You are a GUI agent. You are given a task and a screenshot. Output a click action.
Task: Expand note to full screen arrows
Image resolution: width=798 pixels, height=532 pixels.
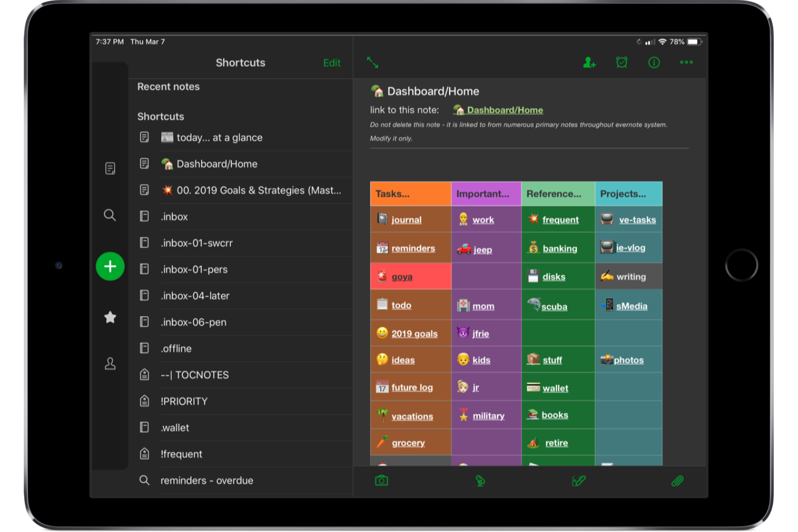(373, 63)
